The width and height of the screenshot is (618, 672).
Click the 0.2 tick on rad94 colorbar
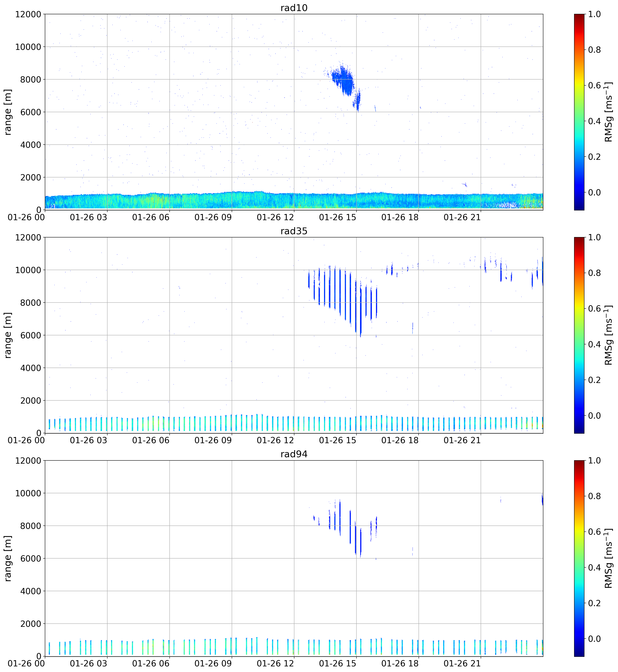pos(594,603)
